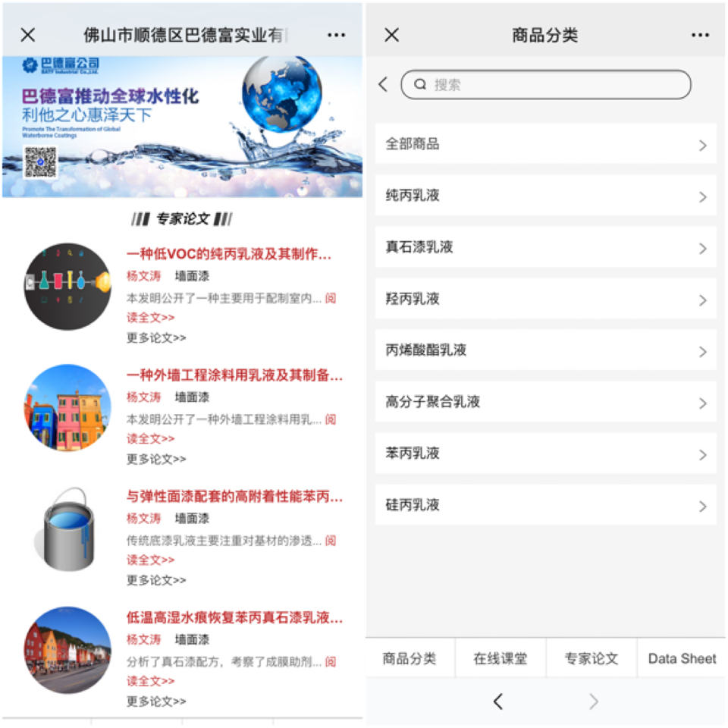
Task: Close the 商品分类 page with X
Action: coord(392,35)
